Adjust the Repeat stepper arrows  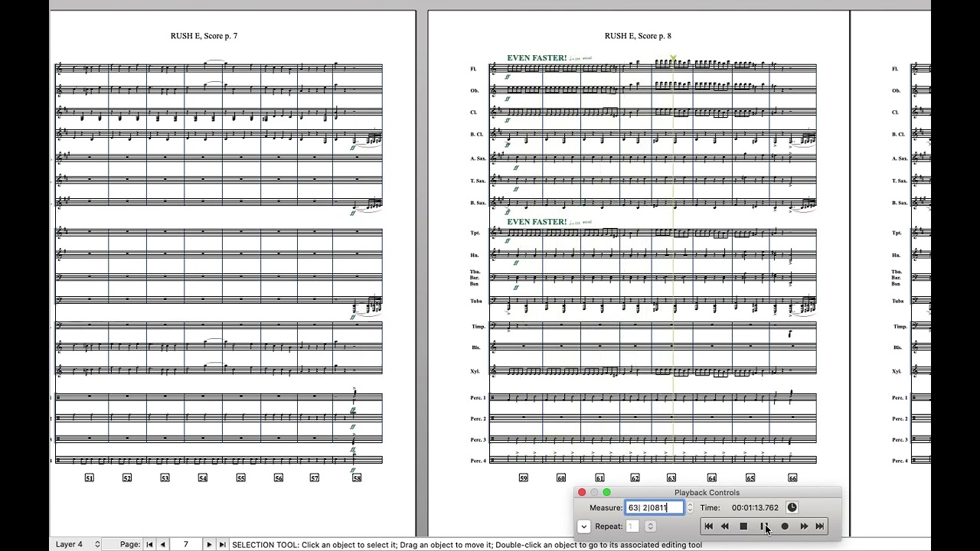click(x=650, y=527)
